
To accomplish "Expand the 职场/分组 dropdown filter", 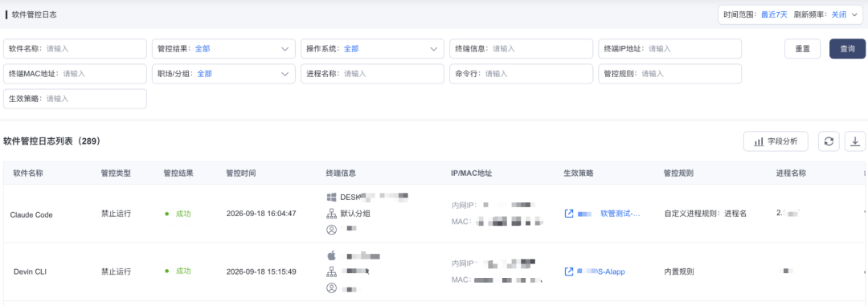I will [x=223, y=74].
